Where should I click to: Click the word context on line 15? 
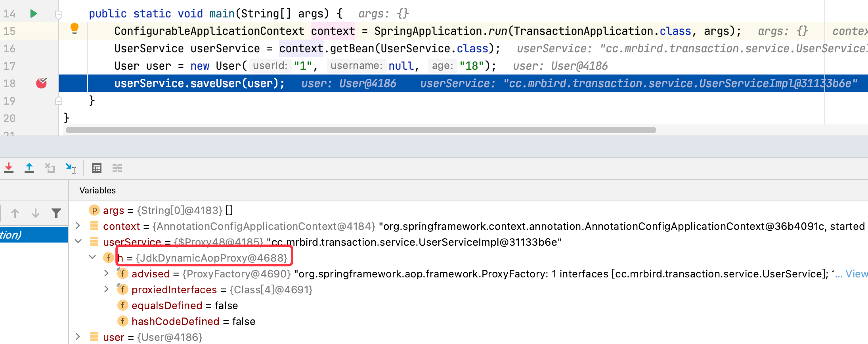tap(333, 31)
